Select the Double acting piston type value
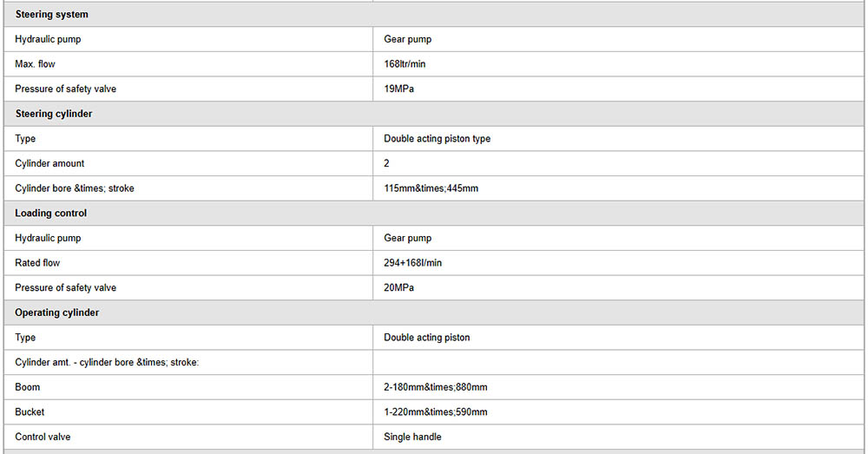The image size is (868, 454). (437, 139)
